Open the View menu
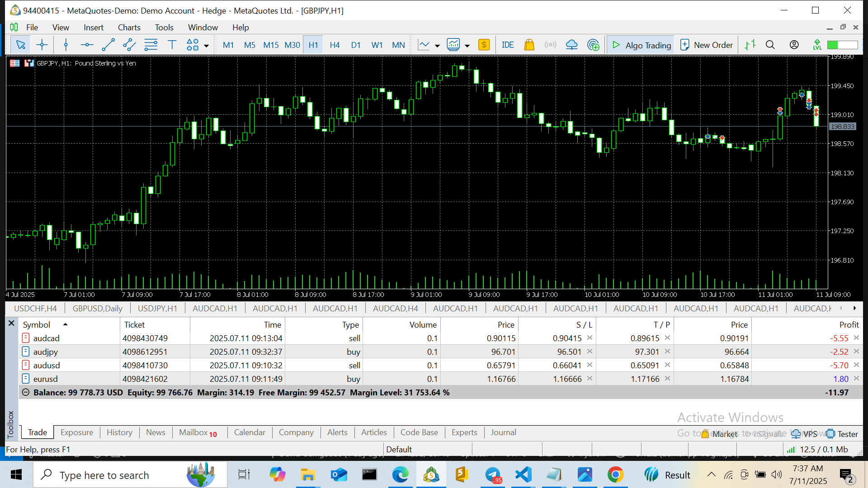The width and height of the screenshot is (868, 488). point(61,28)
